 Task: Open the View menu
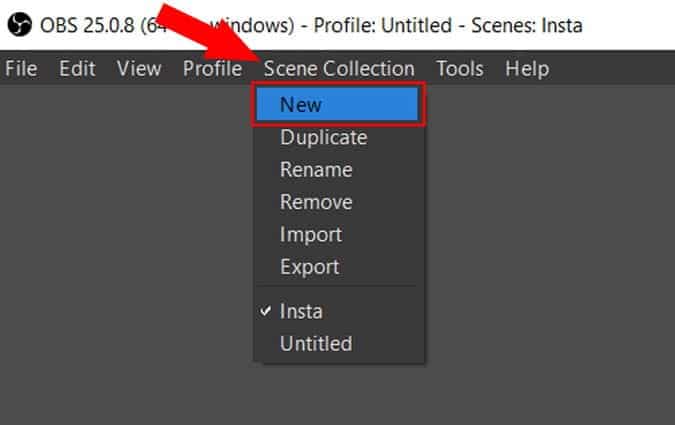click(x=139, y=68)
